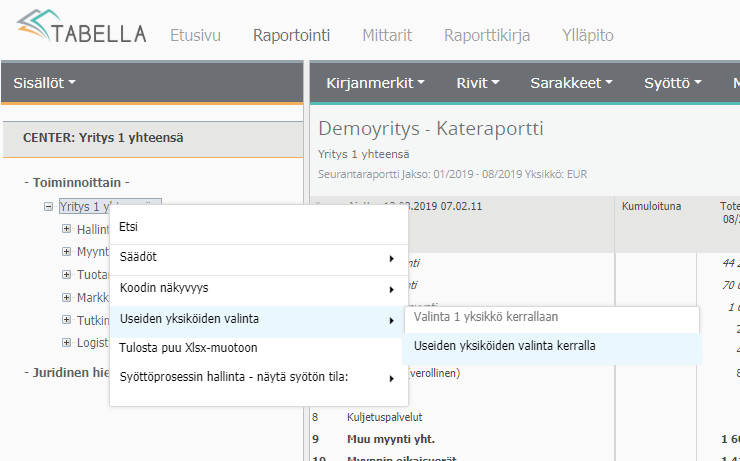Screen dimensions: 740x461
Task: Click the Tabella logo
Action: click(x=80, y=32)
